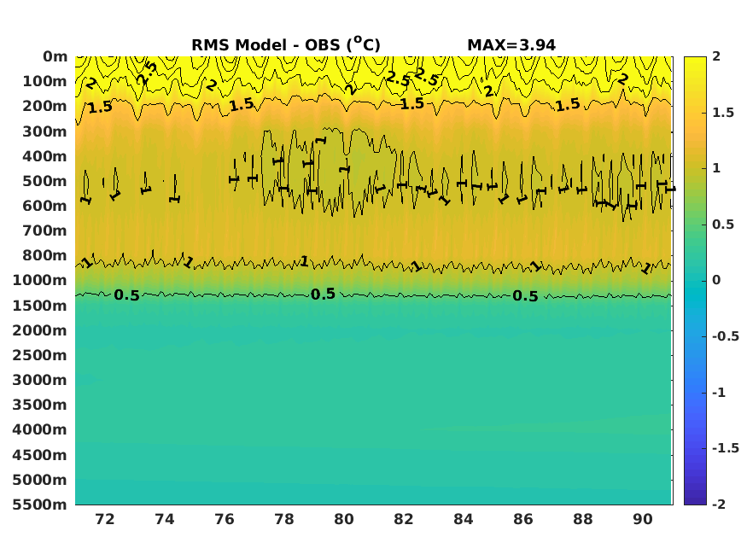This screenshot has height=560, width=747.
Task: Select the "4500m" depth axis label
Action: click(40, 455)
